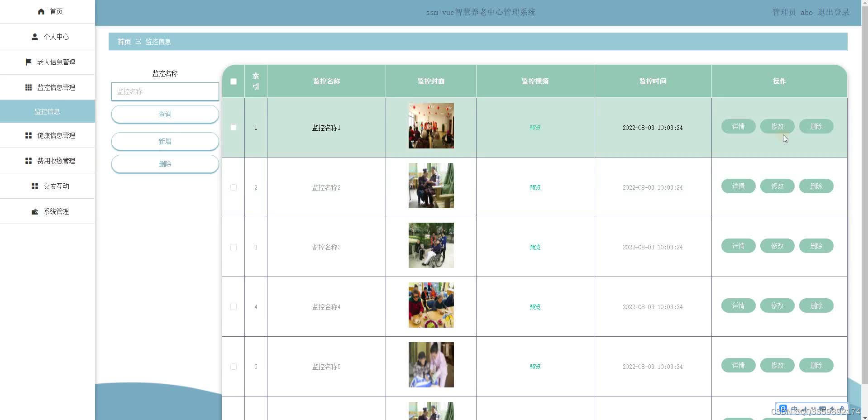This screenshot has height=420, width=868.
Task: Open cover thumbnail of 监控名称2
Action: pyautogui.click(x=431, y=186)
